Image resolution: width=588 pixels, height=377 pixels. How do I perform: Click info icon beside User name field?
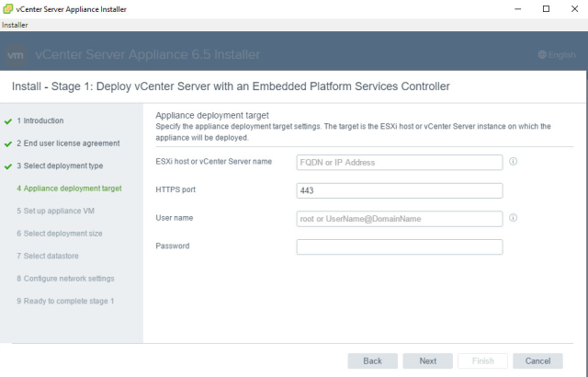point(513,218)
